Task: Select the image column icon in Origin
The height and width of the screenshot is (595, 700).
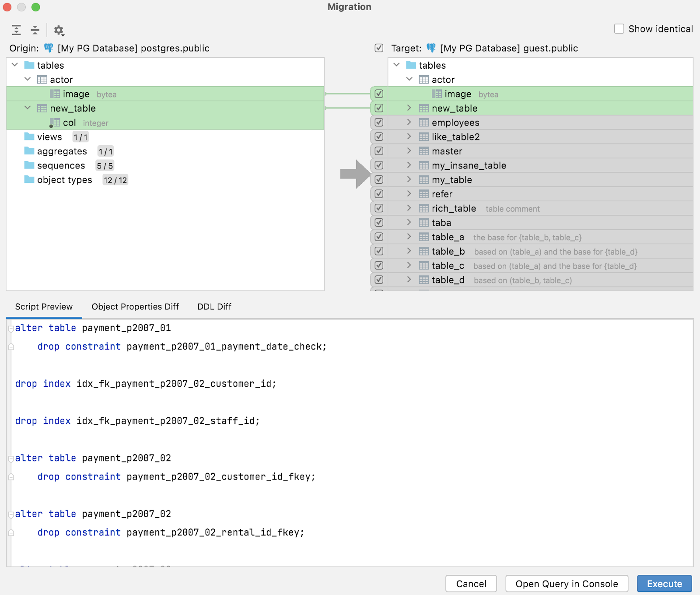Action: tap(55, 94)
